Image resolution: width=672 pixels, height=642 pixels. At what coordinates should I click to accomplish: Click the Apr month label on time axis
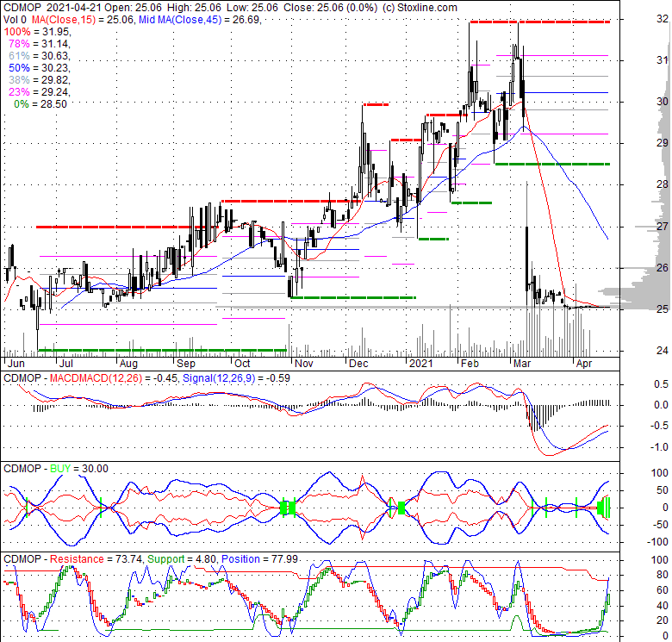pyautogui.click(x=584, y=364)
